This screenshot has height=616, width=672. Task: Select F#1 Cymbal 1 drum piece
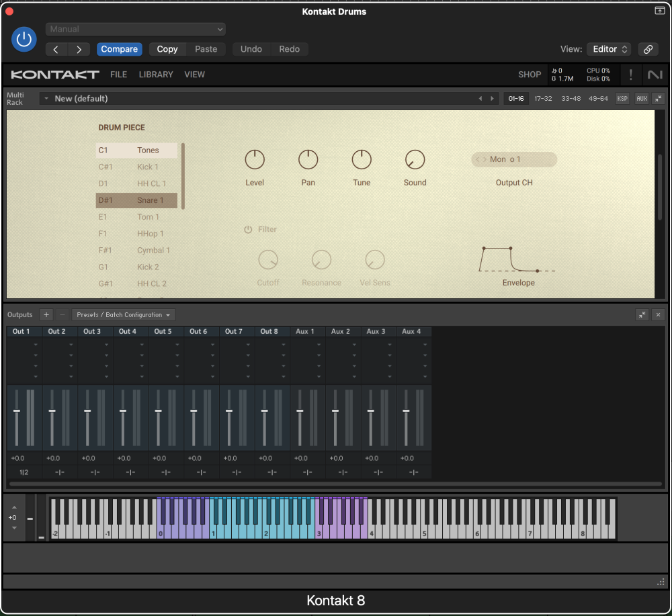(x=136, y=251)
